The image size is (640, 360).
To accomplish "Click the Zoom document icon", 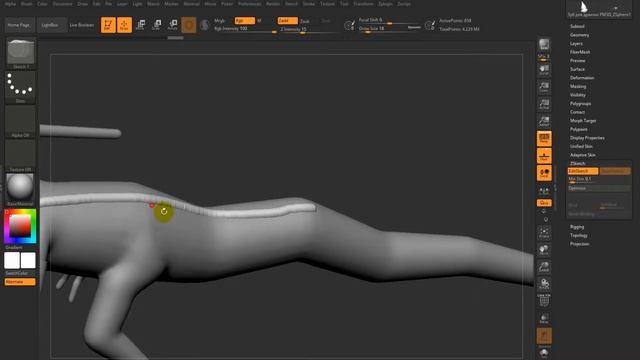I will point(544,87).
